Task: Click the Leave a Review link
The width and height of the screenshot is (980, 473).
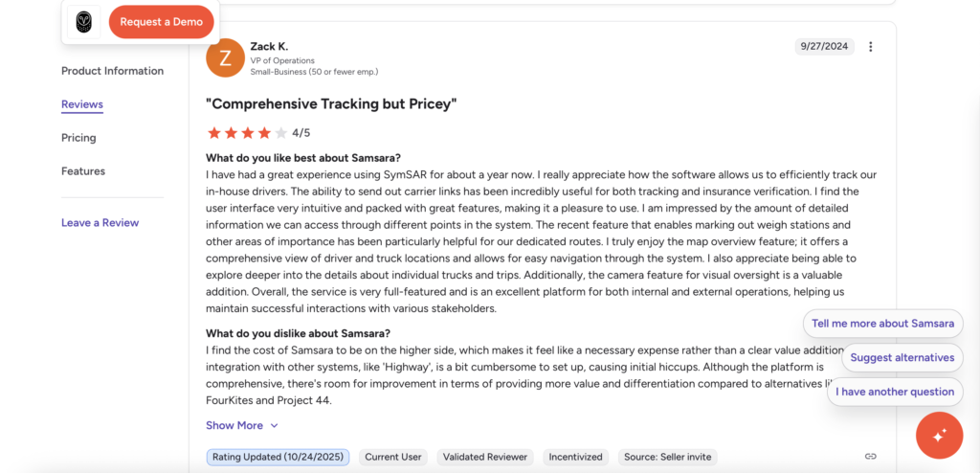Action: tap(100, 223)
